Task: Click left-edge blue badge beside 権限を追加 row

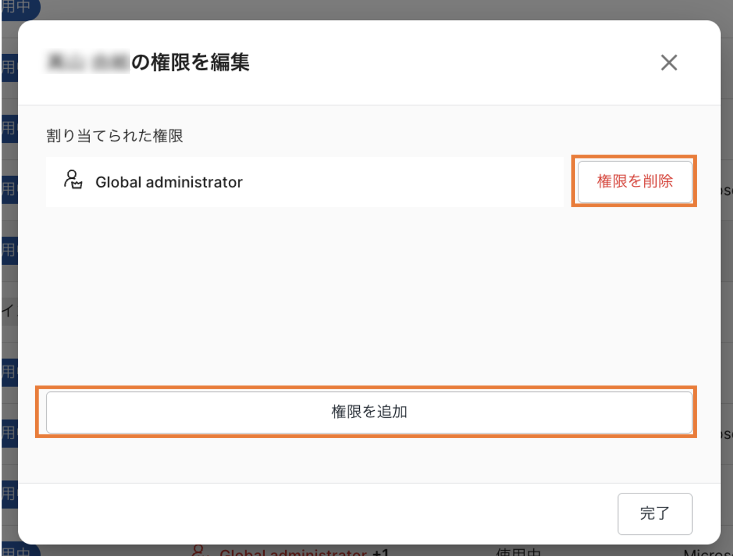Action: click(x=9, y=432)
